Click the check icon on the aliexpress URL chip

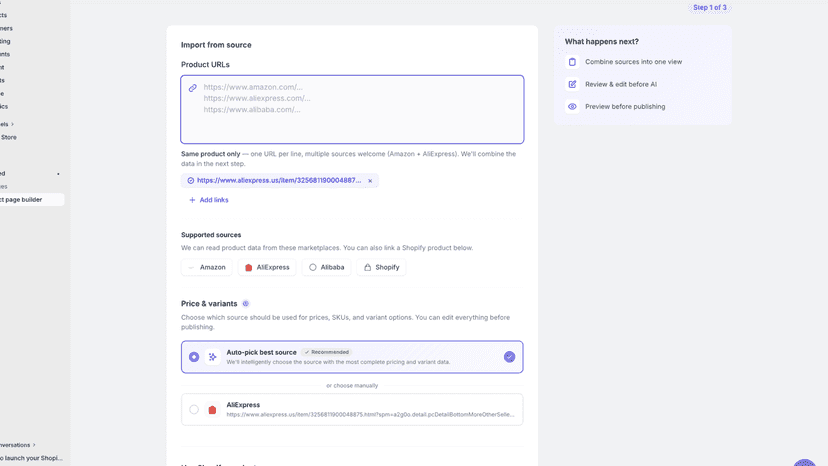pos(191,181)
